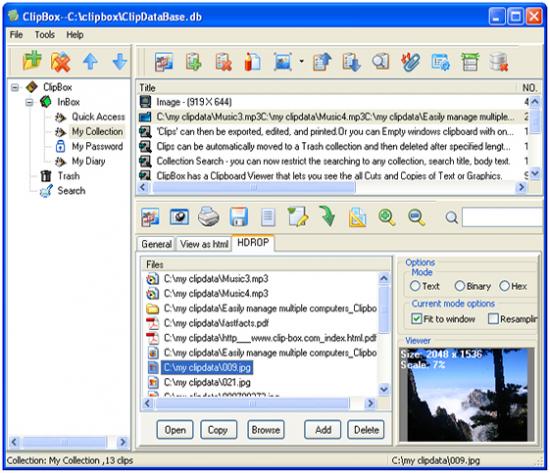Click the Open button

click(175, 429)
